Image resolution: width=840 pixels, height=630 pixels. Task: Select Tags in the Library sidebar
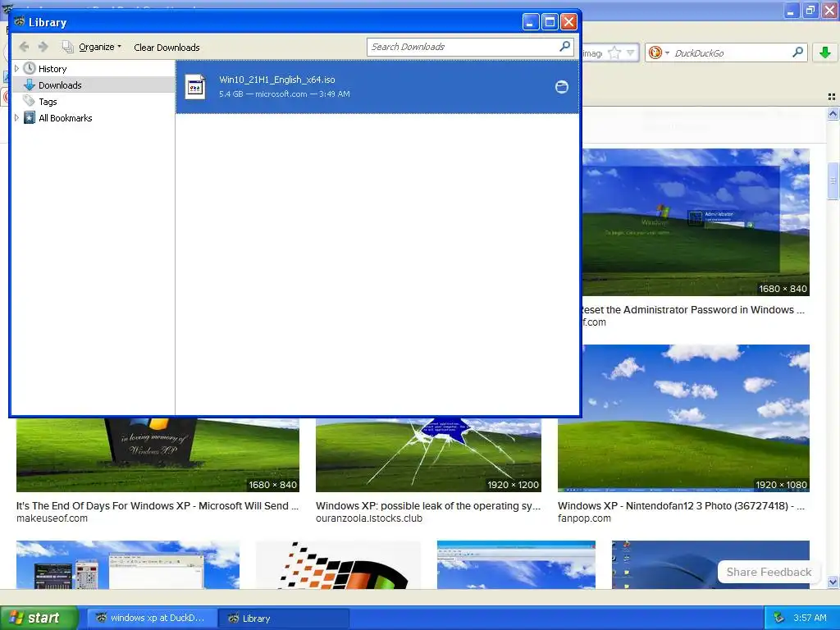[48, 102]
